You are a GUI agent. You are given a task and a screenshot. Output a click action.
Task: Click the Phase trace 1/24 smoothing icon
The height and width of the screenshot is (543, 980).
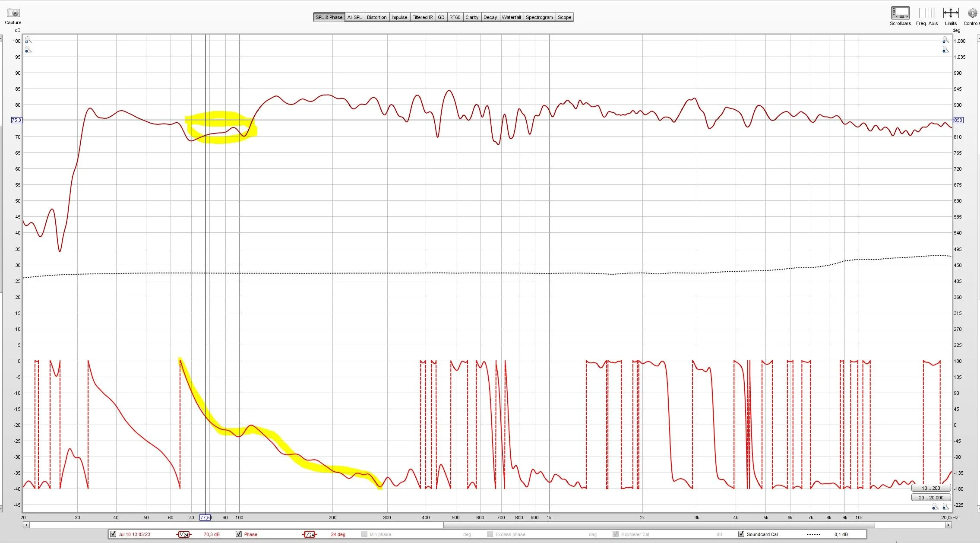pyautogui.click(x=310, y=534)
